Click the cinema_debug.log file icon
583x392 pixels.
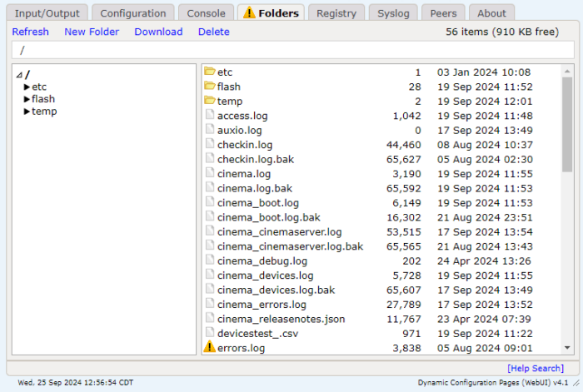pyautogui.click(x=210, y=260)
